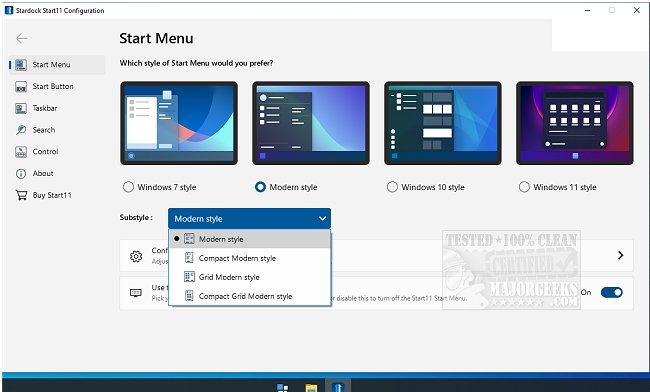Click the Grid Modern style list icon
Image resolution: width=650 pixels, height=392 pixels.
pyautogui.click(x=189, y=277)
